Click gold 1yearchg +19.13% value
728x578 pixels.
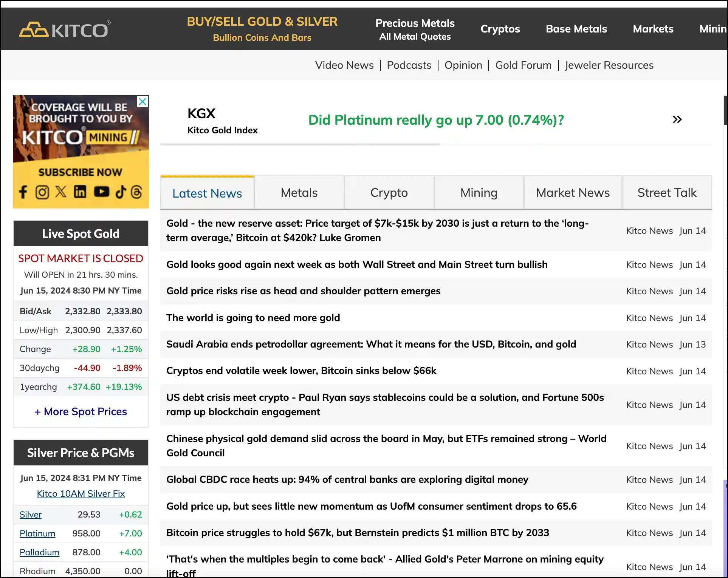[124, 387]
